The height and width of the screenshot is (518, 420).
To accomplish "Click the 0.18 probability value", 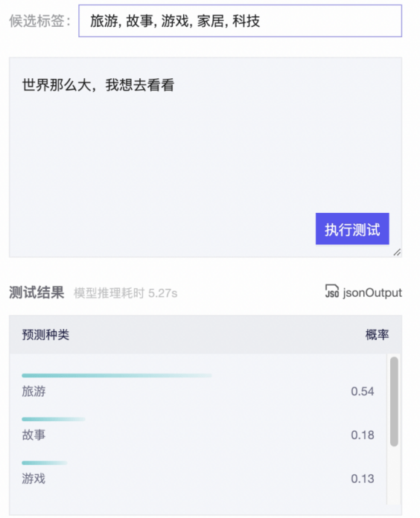I will point(363,435).
